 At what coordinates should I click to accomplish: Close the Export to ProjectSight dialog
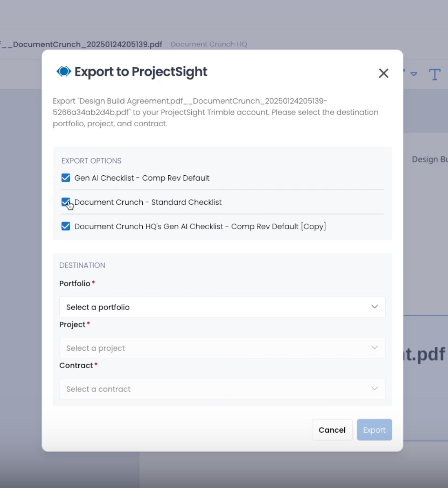[384, 73]
